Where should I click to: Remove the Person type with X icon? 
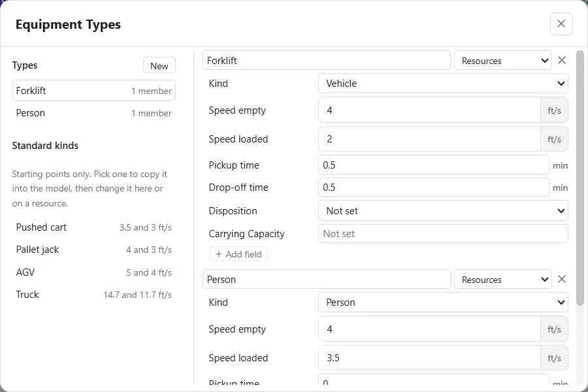[561, 279]
